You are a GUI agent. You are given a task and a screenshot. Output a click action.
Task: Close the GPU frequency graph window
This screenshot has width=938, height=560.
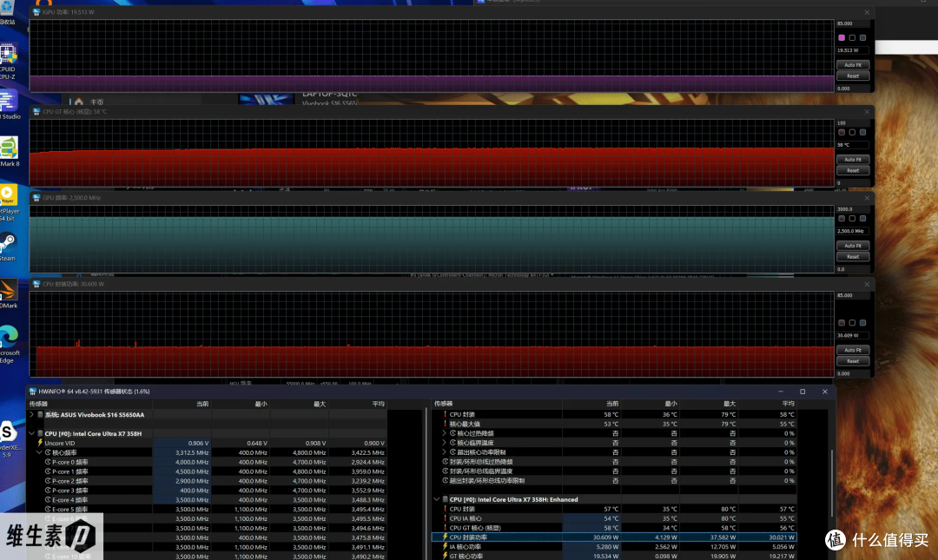pos(867,198)
